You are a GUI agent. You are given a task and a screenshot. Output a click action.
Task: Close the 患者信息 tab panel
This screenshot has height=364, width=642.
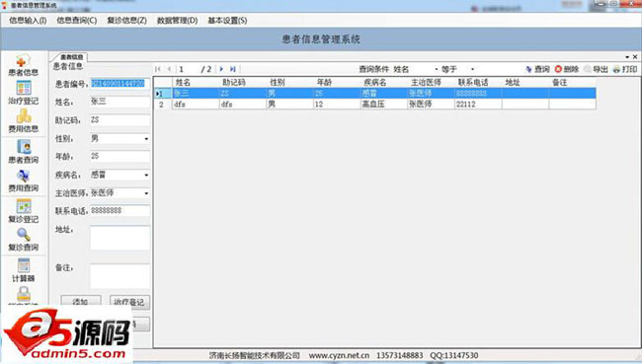pyautogui.click(x=635, y=57)
